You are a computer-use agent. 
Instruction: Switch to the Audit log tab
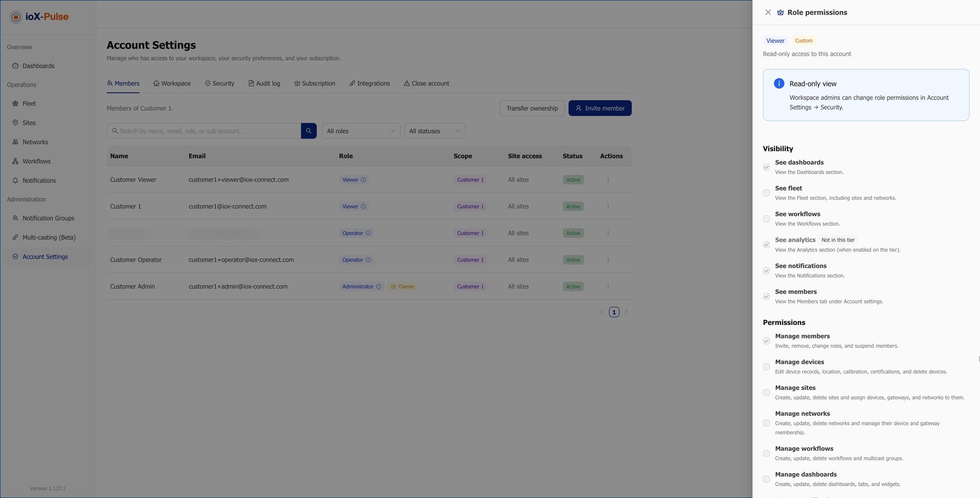[x=264, y=83]
